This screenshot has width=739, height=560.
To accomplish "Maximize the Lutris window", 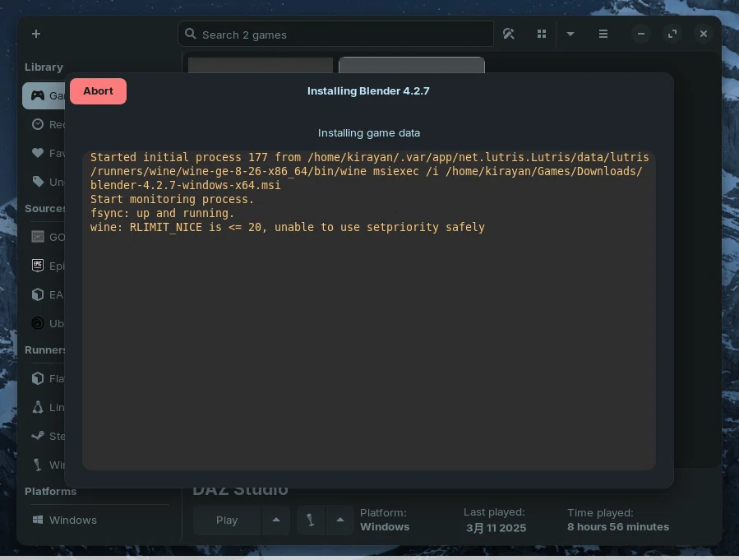I will 672,34.
